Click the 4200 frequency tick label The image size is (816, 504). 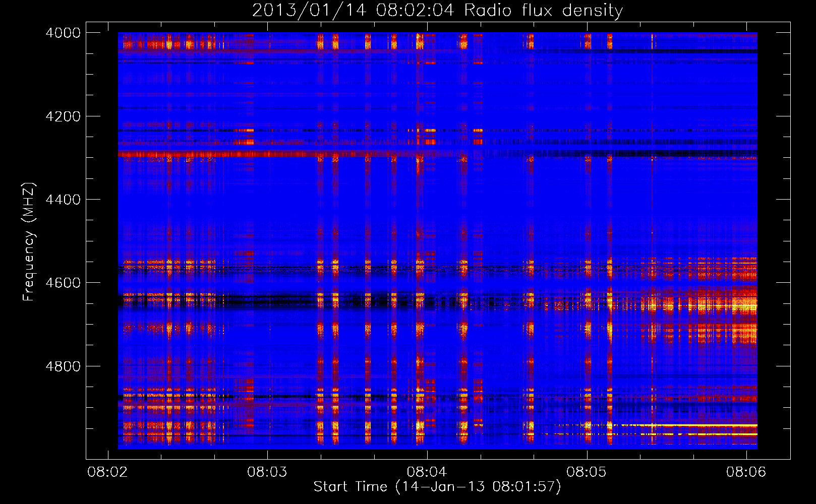click(63, 116)
